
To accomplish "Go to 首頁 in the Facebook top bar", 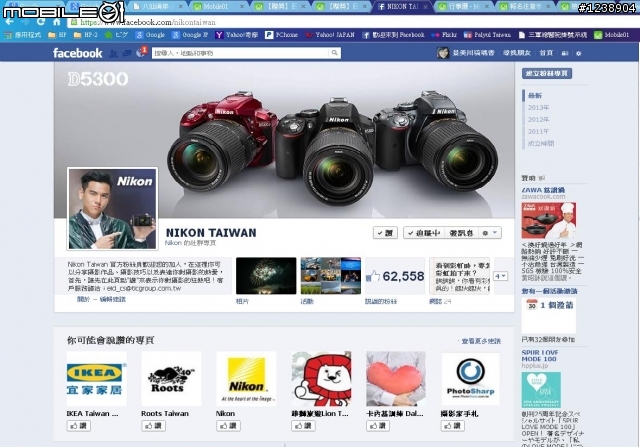I will pyautogui.click(x=546, y=53).
